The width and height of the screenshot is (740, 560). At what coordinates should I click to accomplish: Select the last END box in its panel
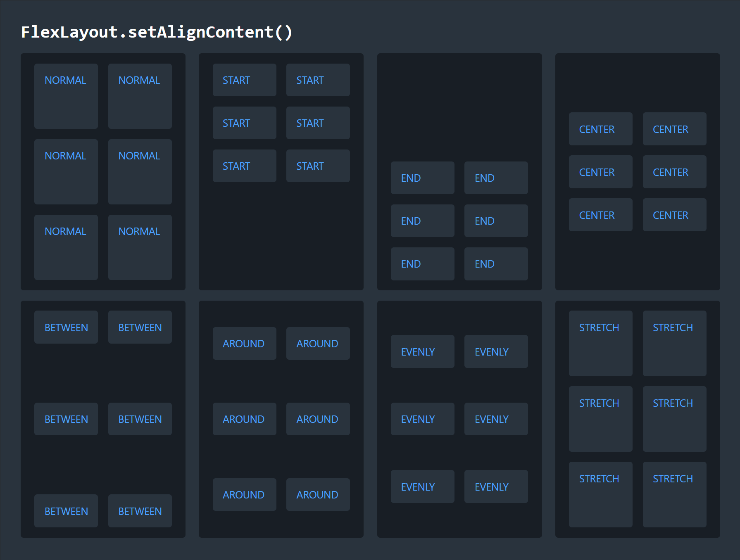[496, 264]
